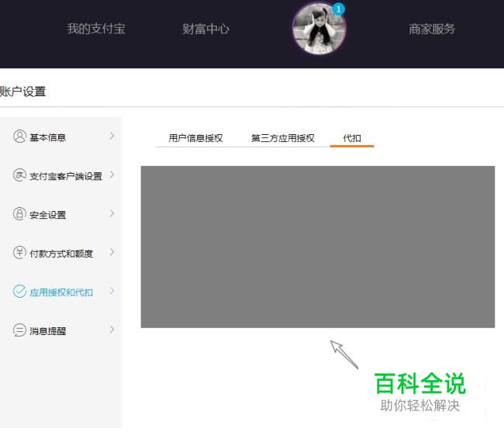
Task: Expand the chevron next to 付款方式和额度
Action: (112, 252)
